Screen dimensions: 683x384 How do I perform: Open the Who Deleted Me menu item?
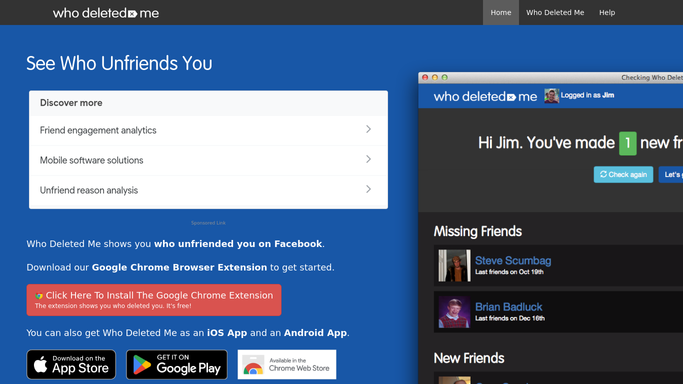(555, 13)
